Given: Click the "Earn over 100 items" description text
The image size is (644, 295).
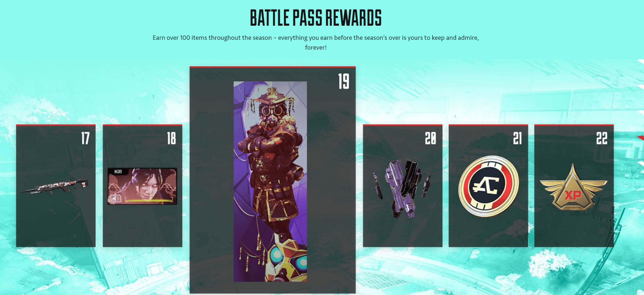Looking at the screenshot, I should click(316, 42).
